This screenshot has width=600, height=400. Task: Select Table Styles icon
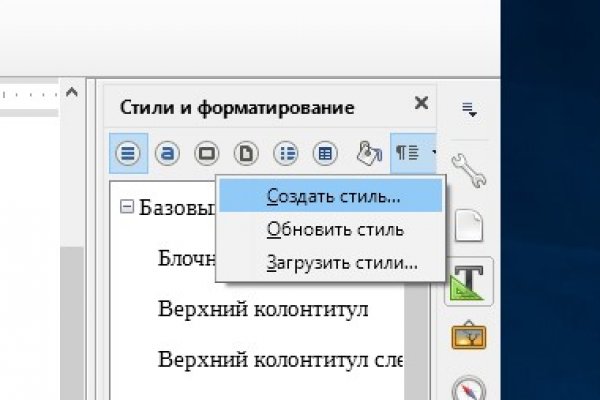(x=325, y=153)
